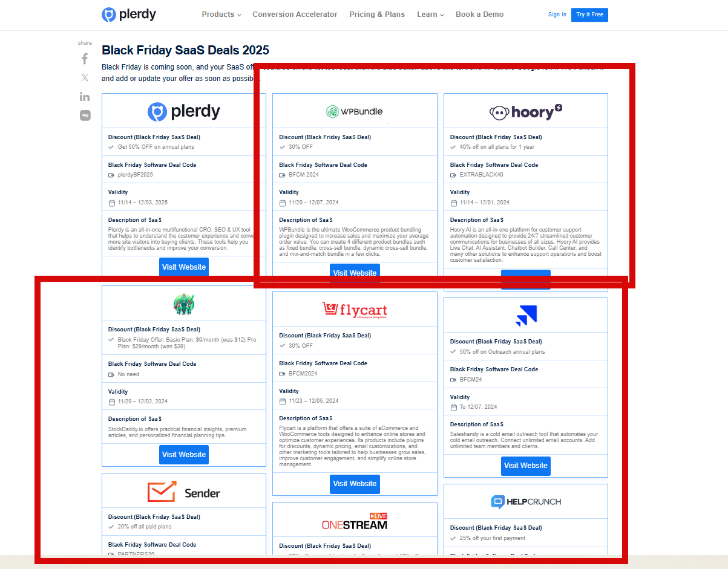This screenshot has height=569, width=728.
Task: Click 40% off on all plans for 1 year
Action: point(497,147)
